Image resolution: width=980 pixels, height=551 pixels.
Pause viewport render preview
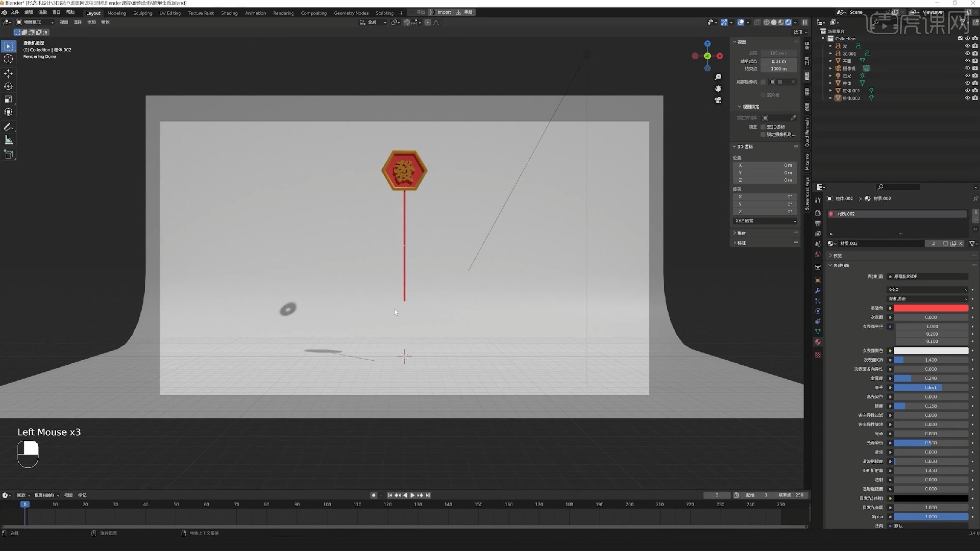point(805,22)
